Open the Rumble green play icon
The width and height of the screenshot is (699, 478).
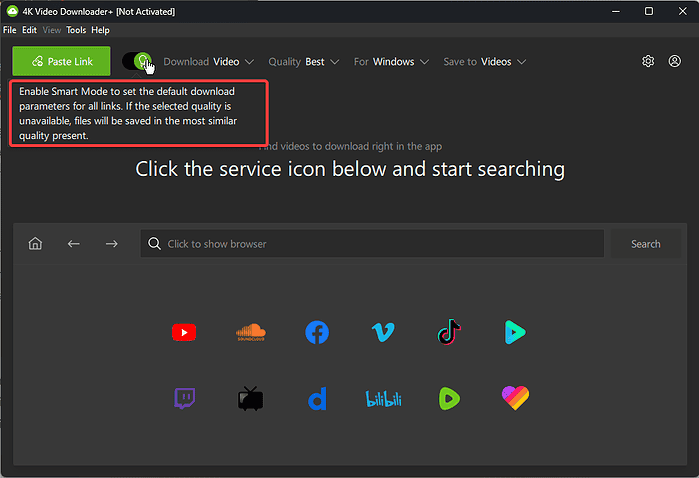pyautogui.click(x=449, y=399)
